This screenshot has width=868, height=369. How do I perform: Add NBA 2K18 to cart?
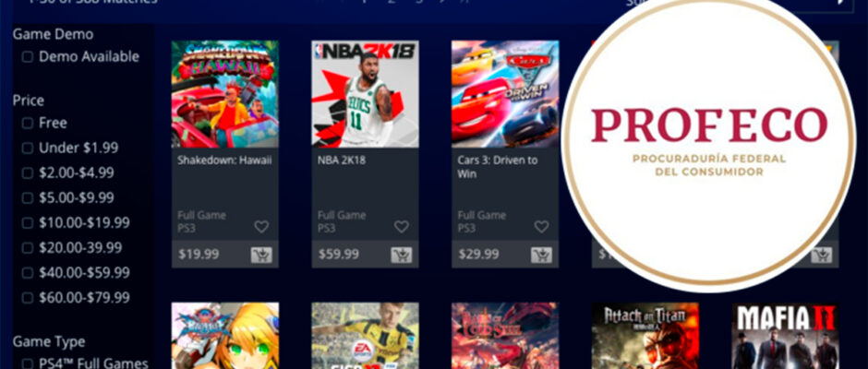pyautogui.click(x=402, y=255)
